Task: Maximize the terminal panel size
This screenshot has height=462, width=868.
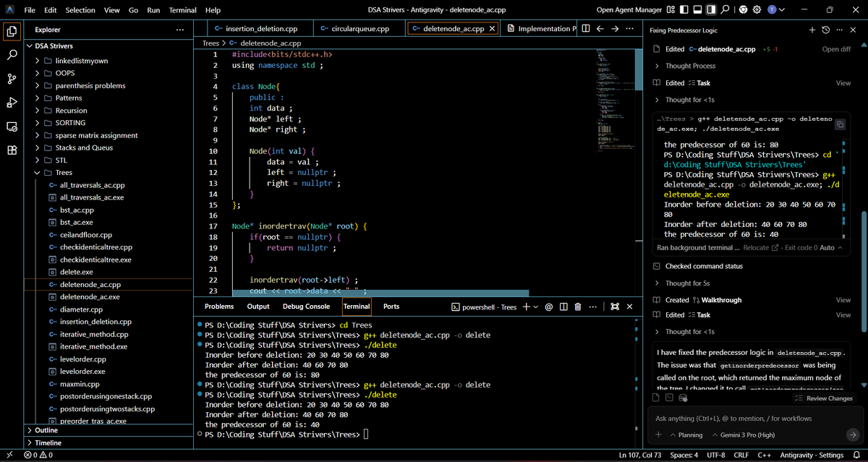Action: click(x=615, y=307)
